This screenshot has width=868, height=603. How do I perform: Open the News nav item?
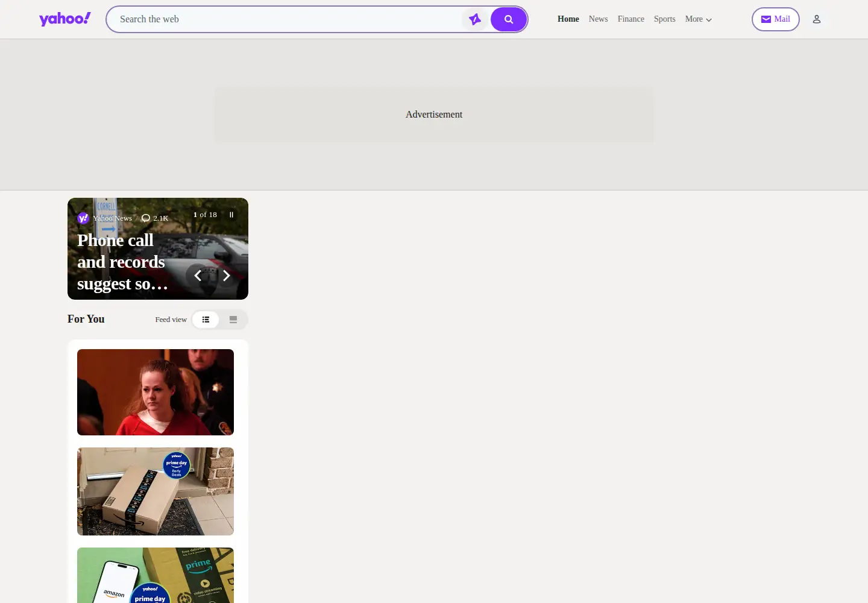coord(598,19)
